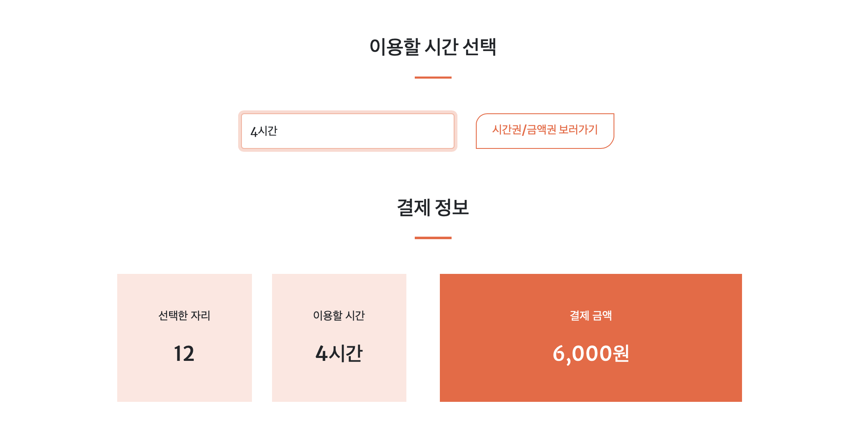The width and height of the screenshot is (868, 424).
Task: Open the pass options via 보러가기 link
Action: click(x=544, y=130)
